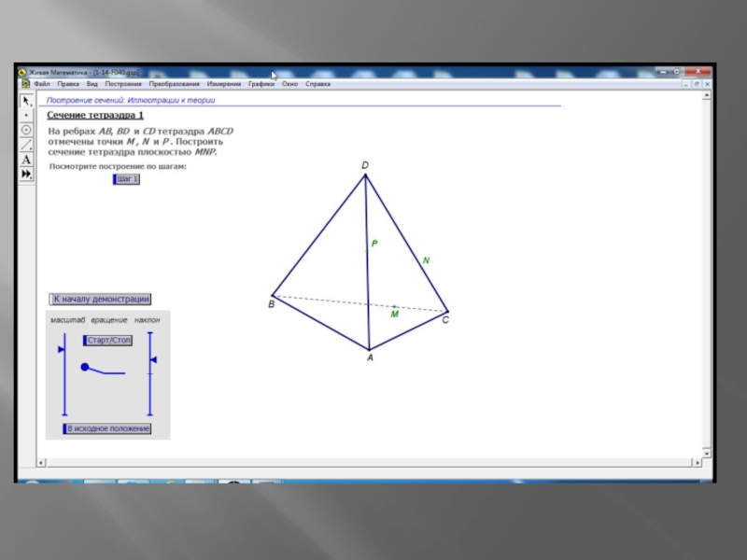The height and width of the screenshot is (560, 747).
Task: Select the Point tool
Action: (26, 116)
